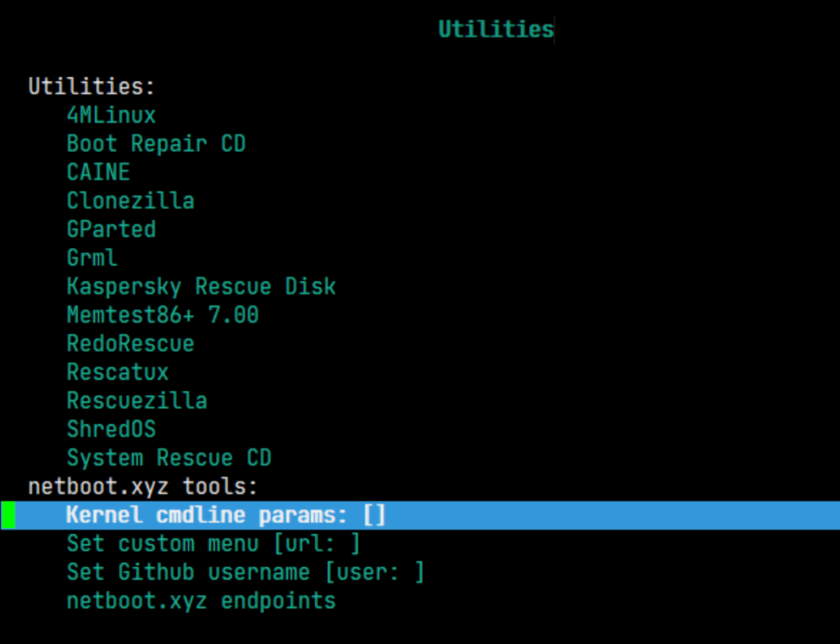Start Memtest86+ 7.00 from the list
The width and height of the screenshot is (840, 644).
click(x=162, y=315)
